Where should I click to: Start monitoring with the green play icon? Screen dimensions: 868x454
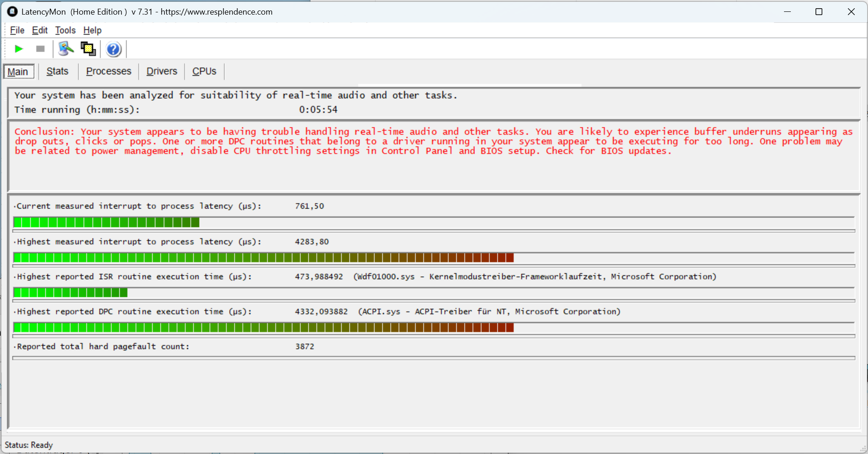pos(19,49)
